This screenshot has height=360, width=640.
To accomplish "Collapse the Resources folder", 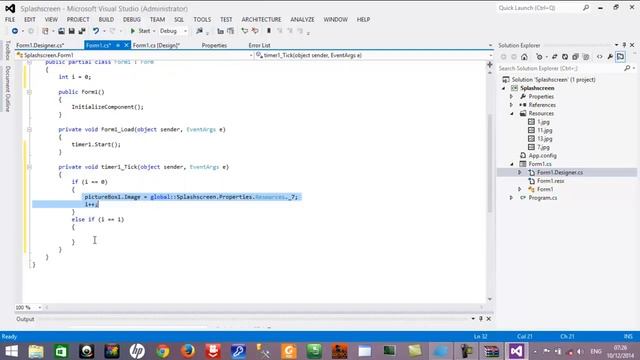I will click(x=512, y=114).
